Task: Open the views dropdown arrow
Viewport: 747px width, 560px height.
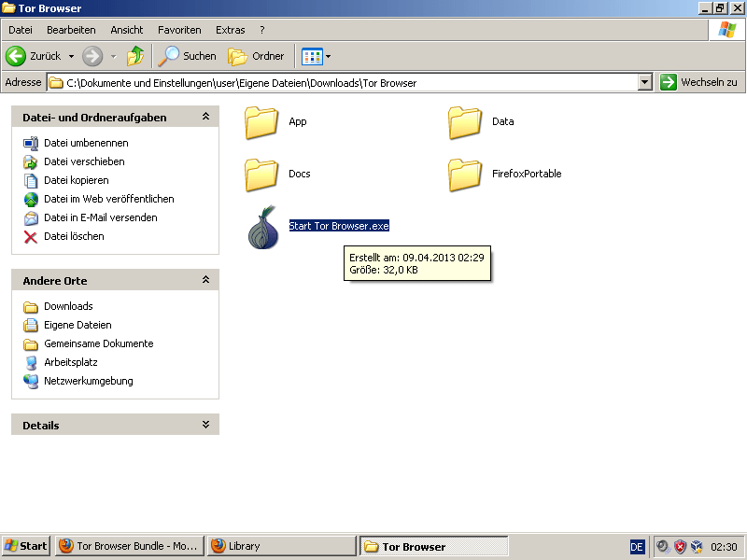Action: tap(329, 57)
